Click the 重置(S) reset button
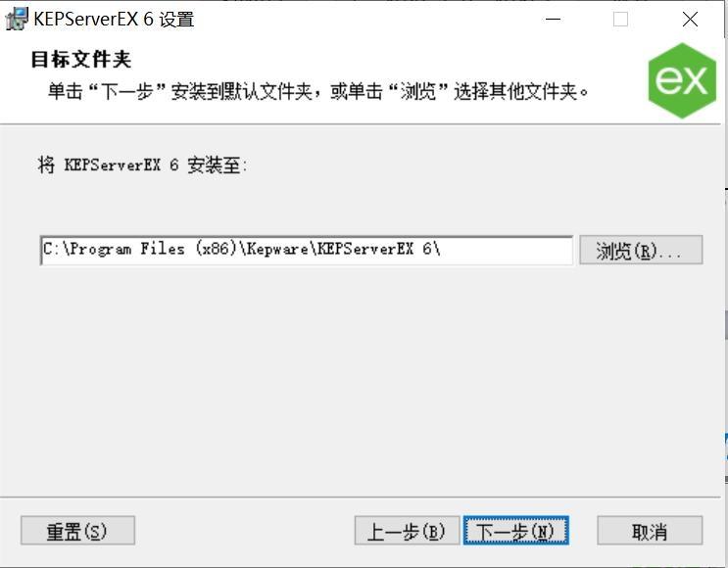The height and width of the screenshot is (568, 728). (x=78, y=531)
